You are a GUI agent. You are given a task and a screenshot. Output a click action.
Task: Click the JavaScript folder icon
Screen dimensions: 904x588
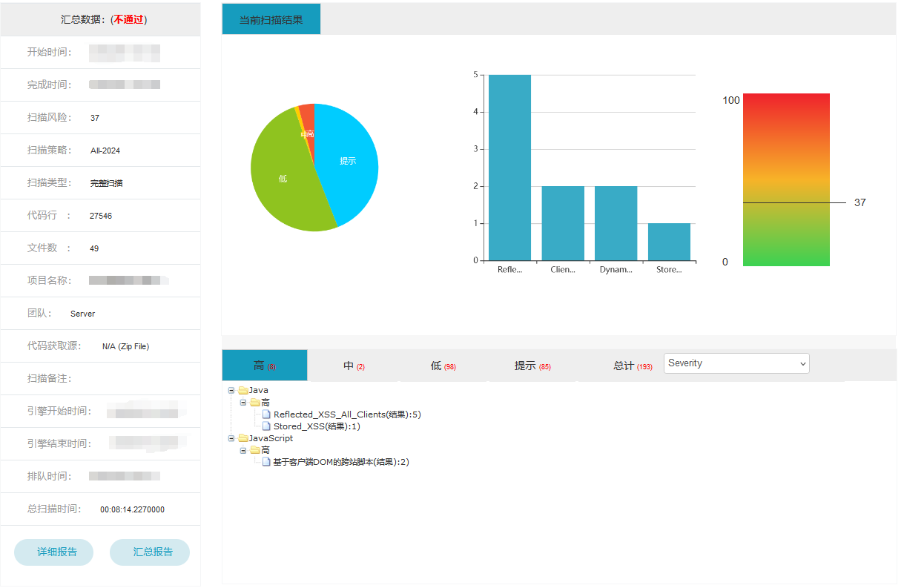click(243, 438)
